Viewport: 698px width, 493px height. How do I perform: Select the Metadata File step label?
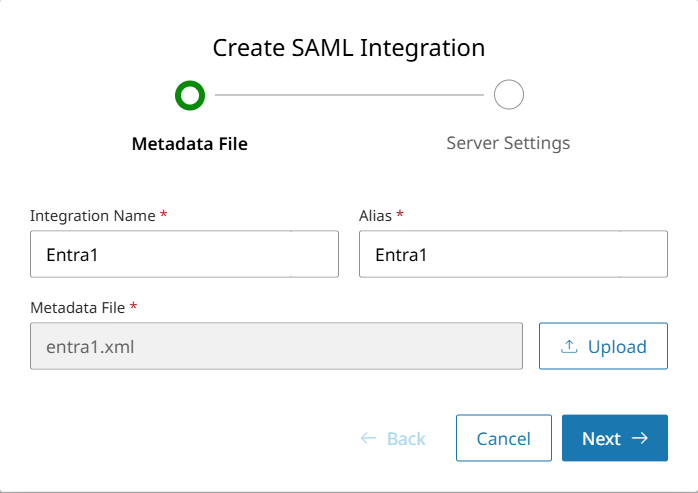pyautogui.click(x=190, y=144)
